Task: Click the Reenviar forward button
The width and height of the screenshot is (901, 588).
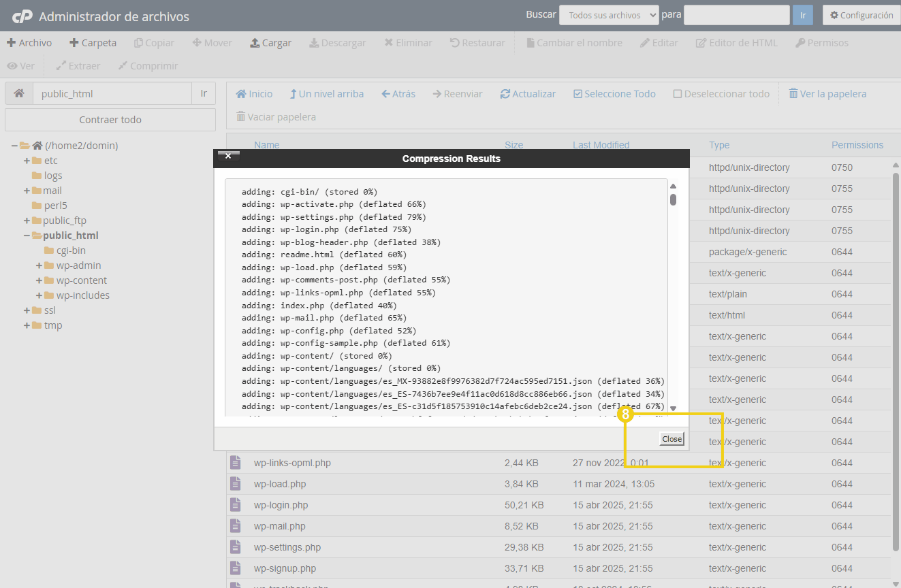Action: pyautogui.click(x=458, y=94)
